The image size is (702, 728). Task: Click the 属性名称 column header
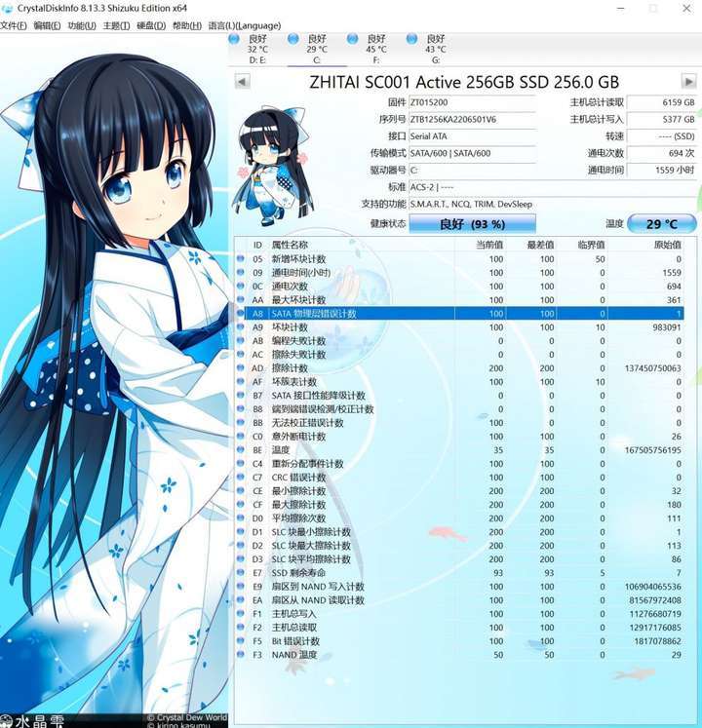290,245
